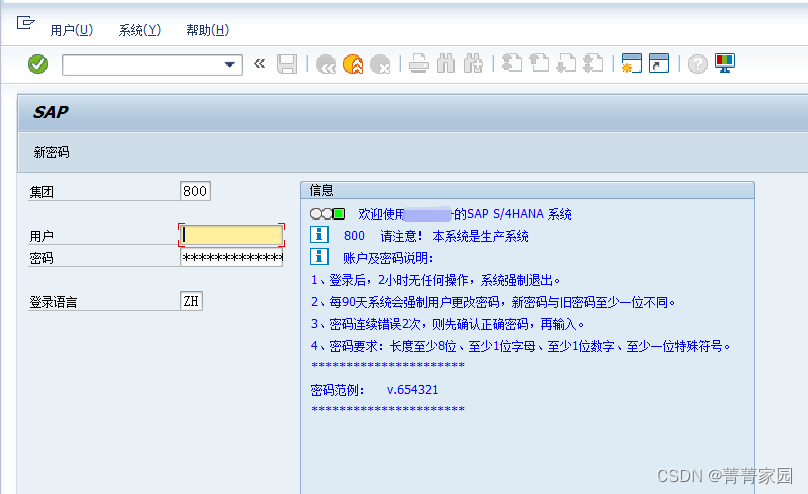Click the Find Next binoculars-plus icon
Viewport: 808px width, 494px height.
pos(473,64)
